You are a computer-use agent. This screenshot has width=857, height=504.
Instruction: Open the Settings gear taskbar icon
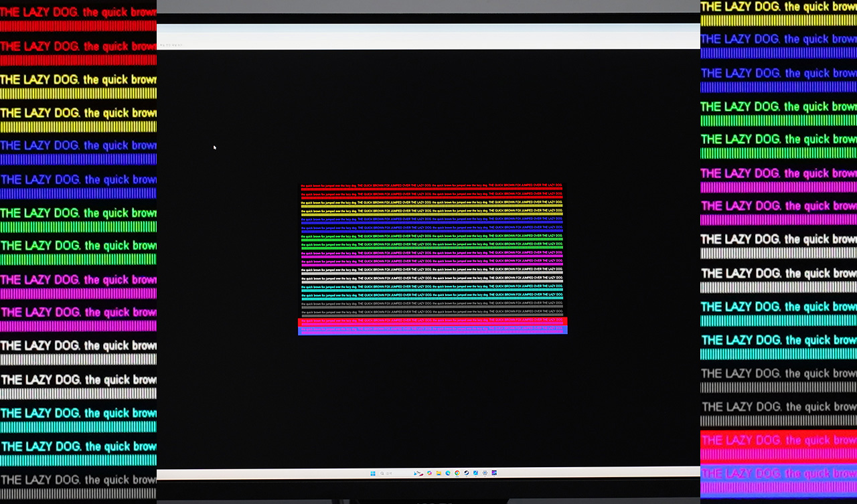tap(485, 473)
